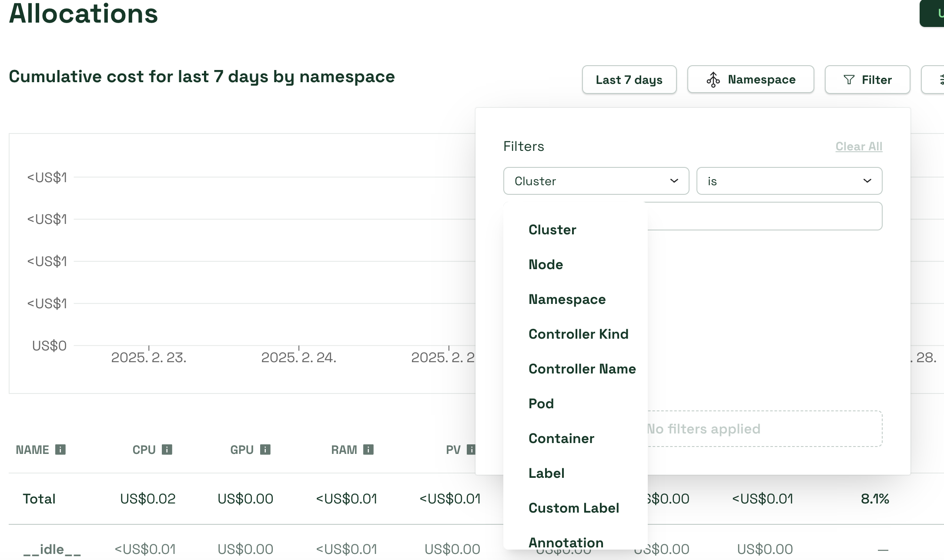Select Node from the filter list

[546, 264]
